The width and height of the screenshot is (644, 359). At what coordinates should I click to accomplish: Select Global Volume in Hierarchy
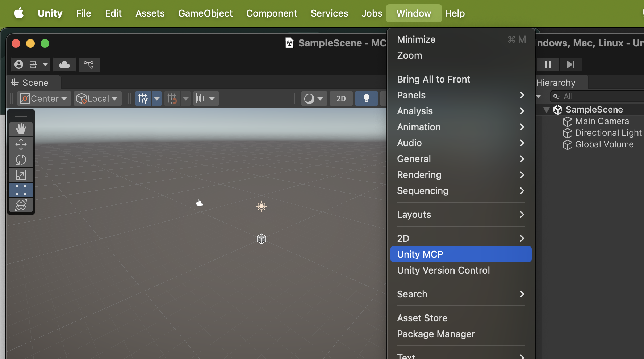(x=604, y=144)
